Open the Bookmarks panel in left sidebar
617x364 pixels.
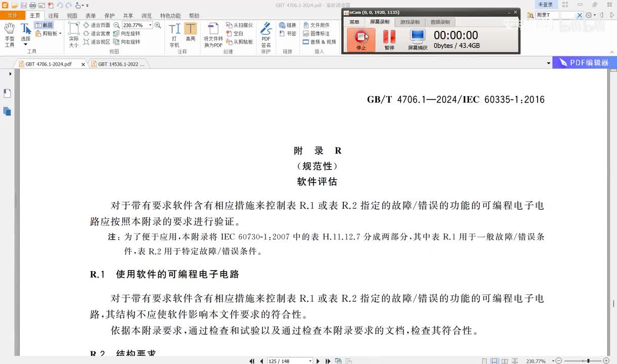tap(7, 93)
